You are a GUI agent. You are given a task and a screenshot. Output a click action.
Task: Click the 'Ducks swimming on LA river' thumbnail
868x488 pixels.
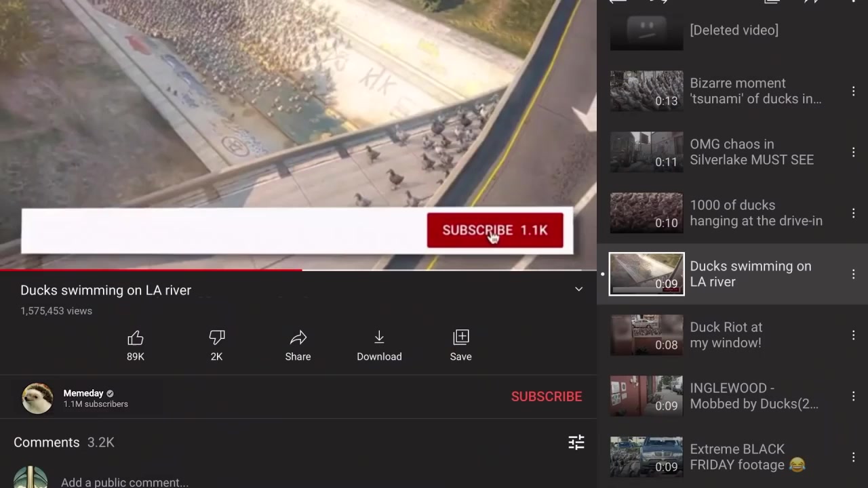click(x=646, y=274)
